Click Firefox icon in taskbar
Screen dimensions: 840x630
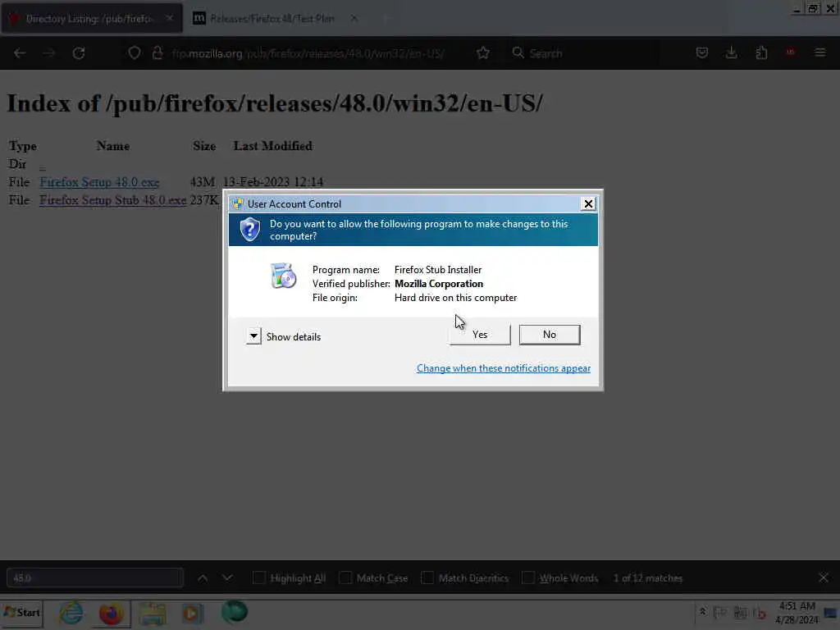(111, 613)
